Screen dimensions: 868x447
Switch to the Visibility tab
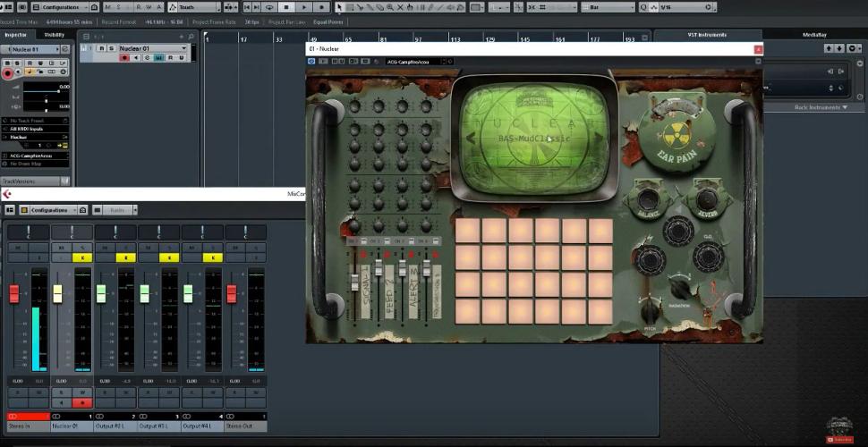coord(55,35)
